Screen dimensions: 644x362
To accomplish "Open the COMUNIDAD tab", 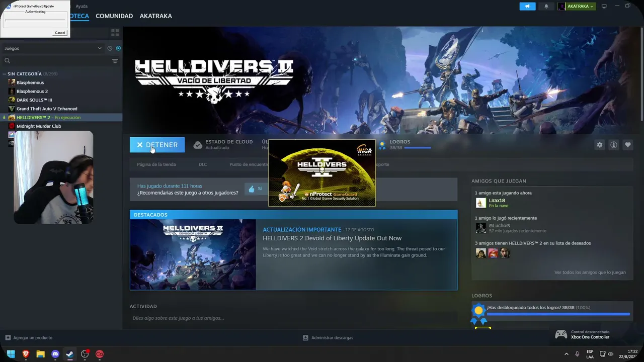I will (114, 16).
